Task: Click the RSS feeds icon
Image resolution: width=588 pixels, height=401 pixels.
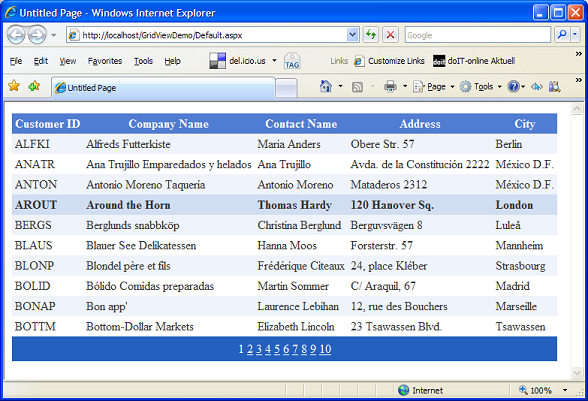Action: tap(357, 87)
